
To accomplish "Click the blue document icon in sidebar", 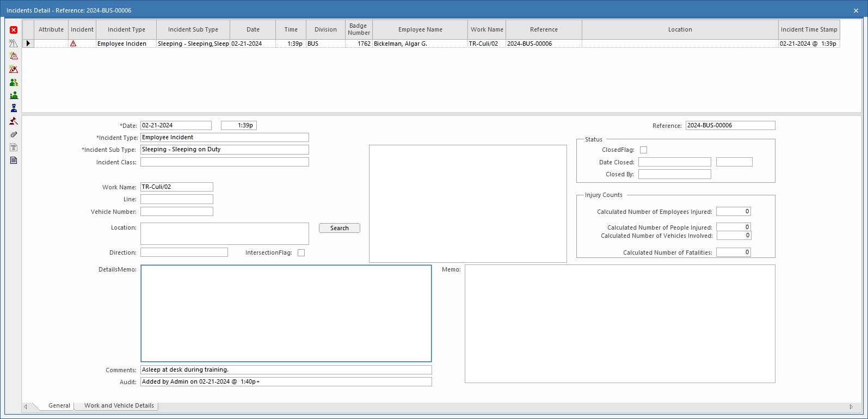I will [14, 161].
